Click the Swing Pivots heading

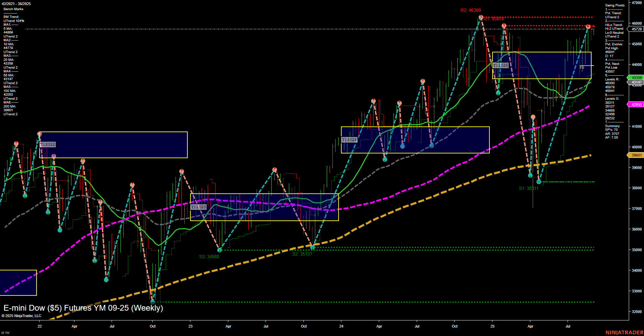click(x=615, y=5)
